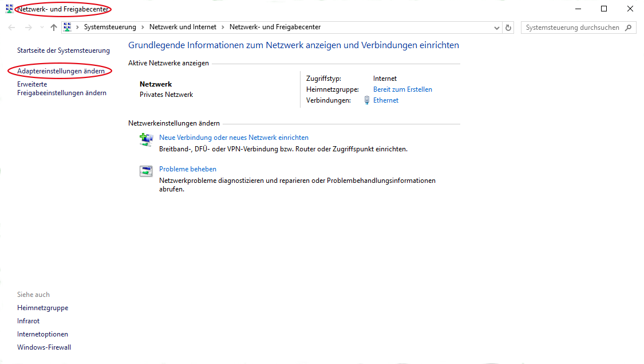
Task: Click the back navigation arrow
Action: (x=12, y=28)
